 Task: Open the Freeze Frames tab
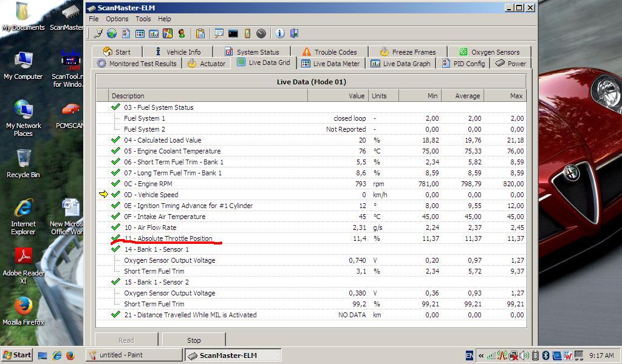click(x=408, y=52)
